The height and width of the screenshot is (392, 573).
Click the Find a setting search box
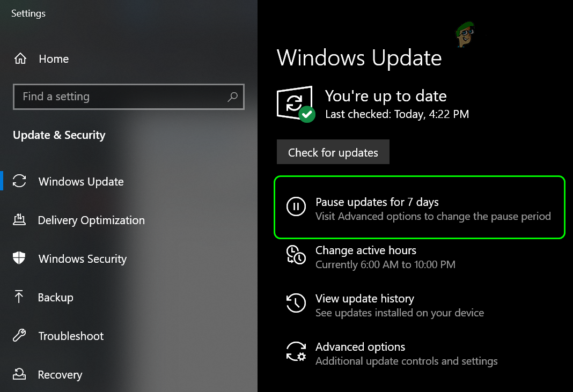(x=129, y=97)
